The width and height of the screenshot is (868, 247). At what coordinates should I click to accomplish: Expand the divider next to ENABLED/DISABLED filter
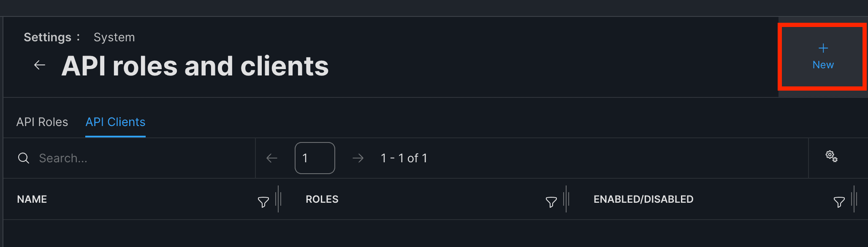click(854, 199)
